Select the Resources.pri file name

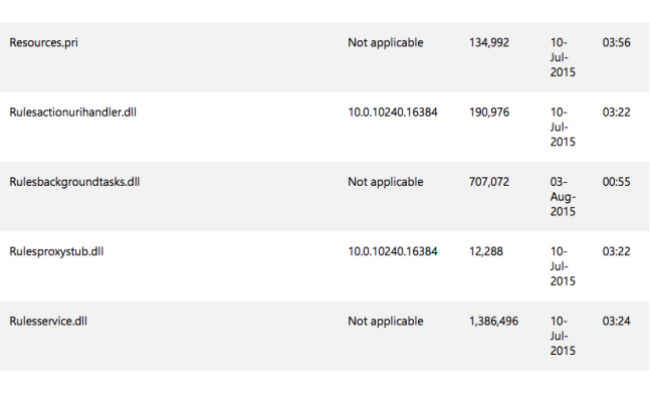point(44,43)
